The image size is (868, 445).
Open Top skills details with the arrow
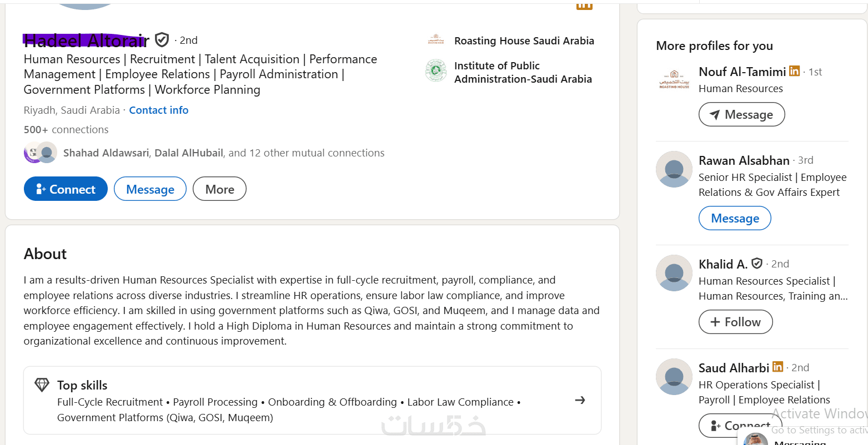580,400
